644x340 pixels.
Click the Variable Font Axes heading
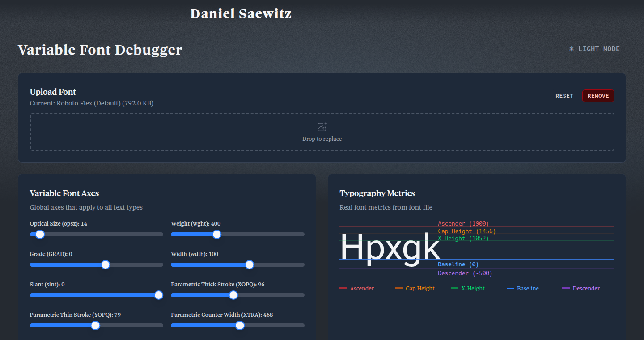64,193
